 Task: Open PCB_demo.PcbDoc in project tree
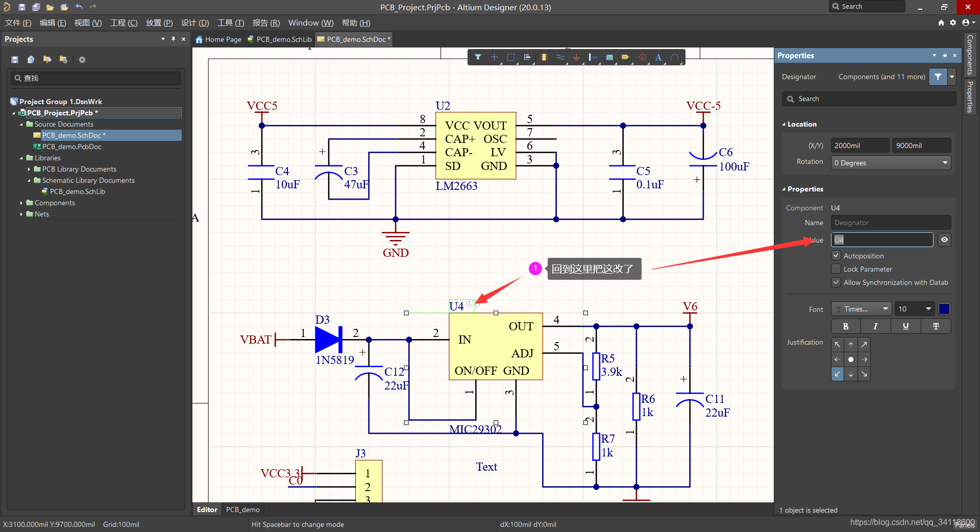pos(72,147)
